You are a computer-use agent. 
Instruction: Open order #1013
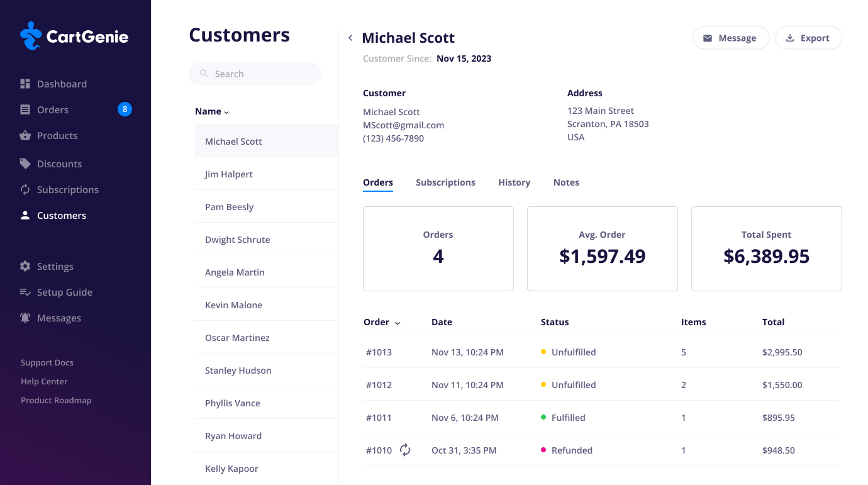pos(602,352)
